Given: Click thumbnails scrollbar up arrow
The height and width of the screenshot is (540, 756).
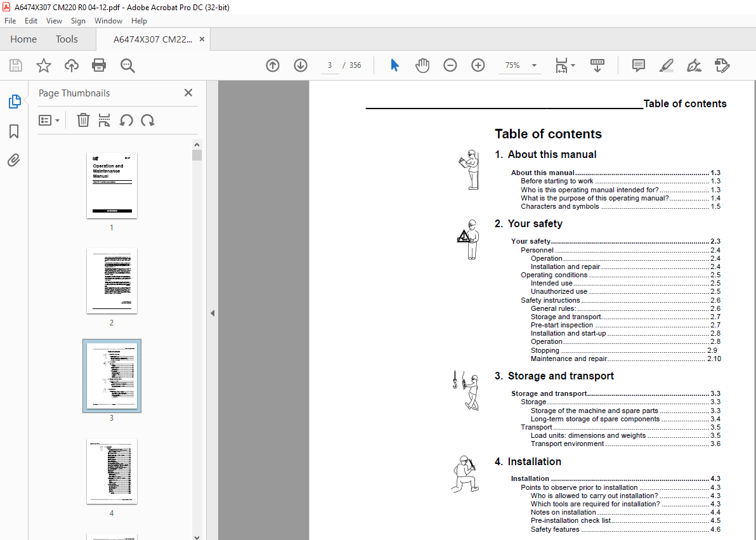Looking at the screenshot, I should pyautogui.click(x=197, y=144).
